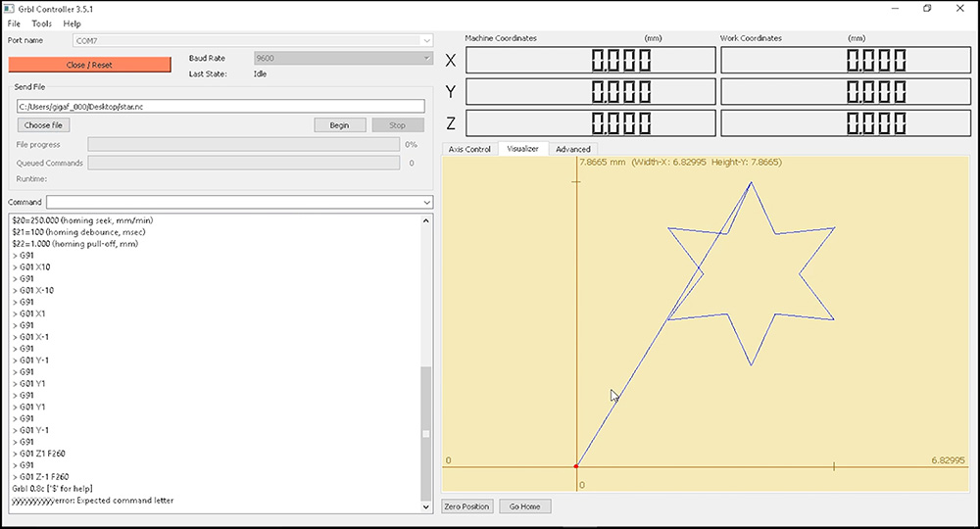This screenshot has width=980, height=529.
Task: Click the console scrollbar down arrow
Action: pos(425,506)
